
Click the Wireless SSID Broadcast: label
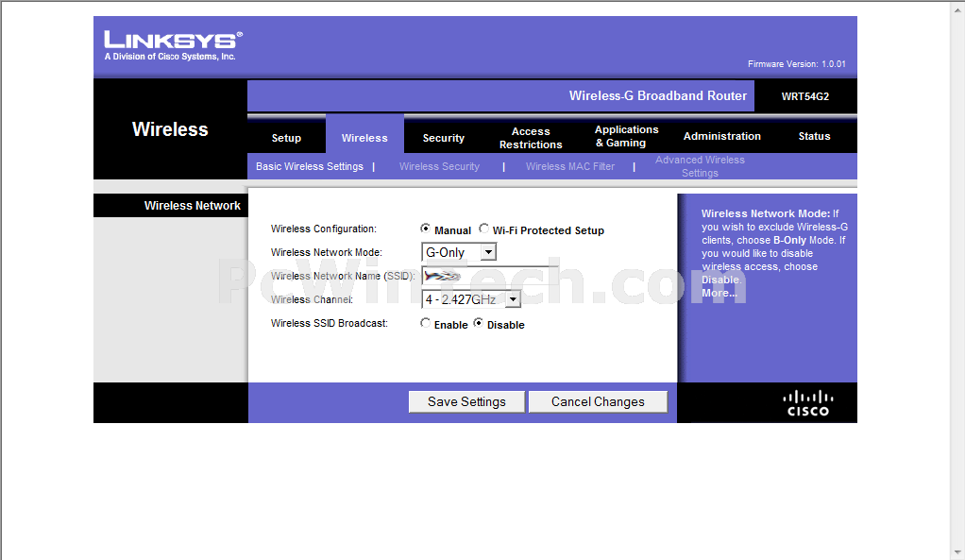[x=330, y=323]
